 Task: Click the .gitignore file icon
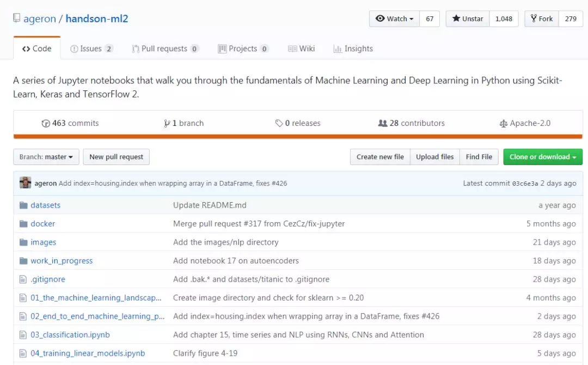[23, 279]
